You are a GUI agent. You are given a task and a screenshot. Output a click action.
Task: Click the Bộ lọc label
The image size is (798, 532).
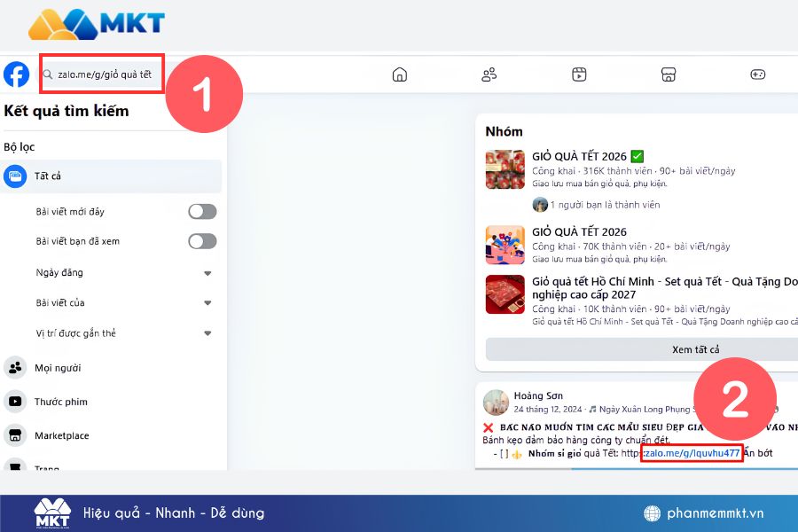pos(20,147)
